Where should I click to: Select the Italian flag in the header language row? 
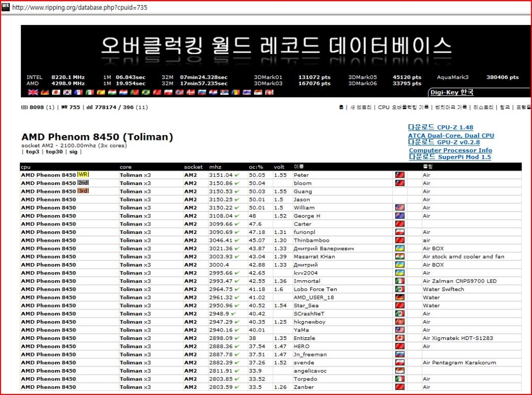[89, 93]
